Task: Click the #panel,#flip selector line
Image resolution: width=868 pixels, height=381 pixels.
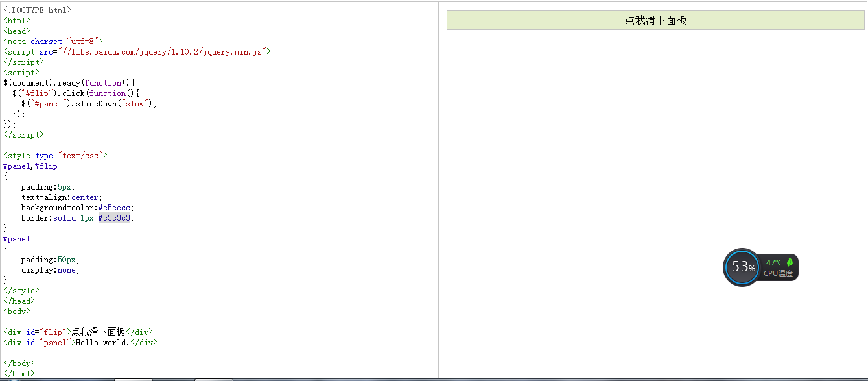Action: (x=30, y=166)
